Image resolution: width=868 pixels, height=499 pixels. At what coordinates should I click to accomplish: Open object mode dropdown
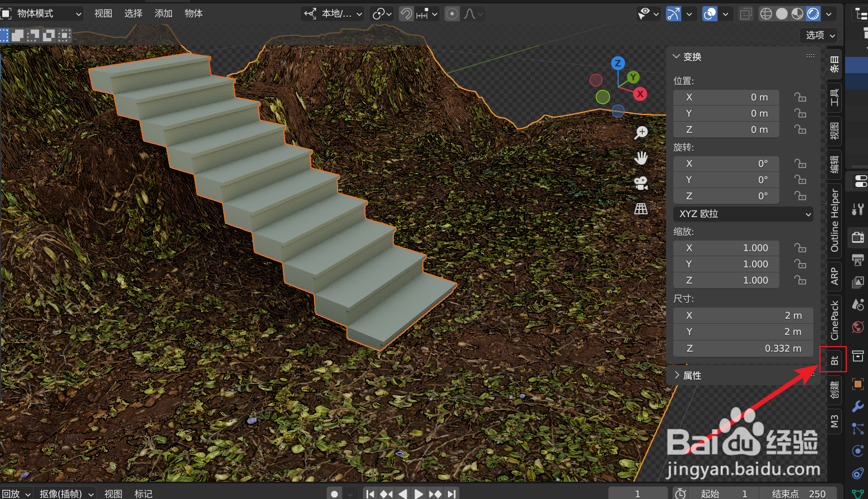[x=42, y=13]
